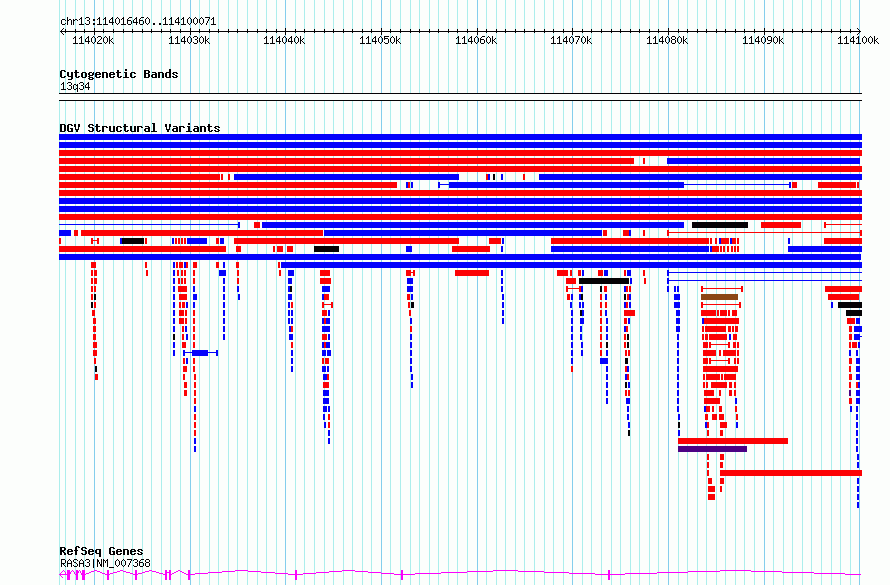
Task: Click the 114100k ruler label
Action: (x=858, y=41)
